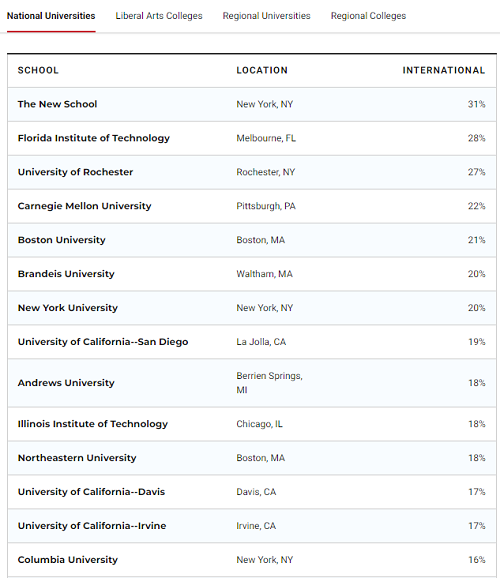Click the SCHOOL column header

(38, 70)
